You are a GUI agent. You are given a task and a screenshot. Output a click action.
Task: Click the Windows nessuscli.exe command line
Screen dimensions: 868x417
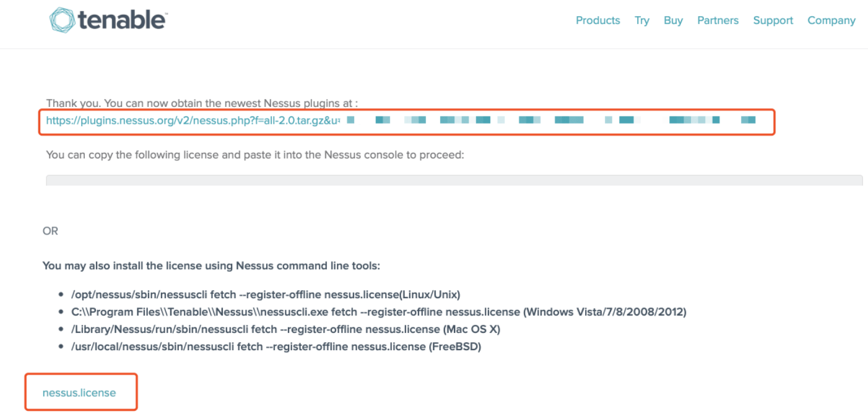(x=379, y=312)
